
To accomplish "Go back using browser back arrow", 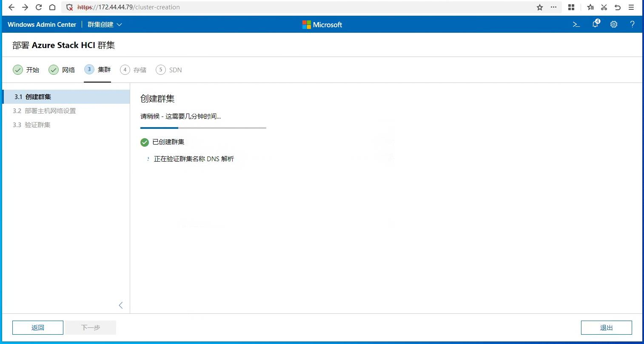I will pyautogui.click(x=11, y=7).
